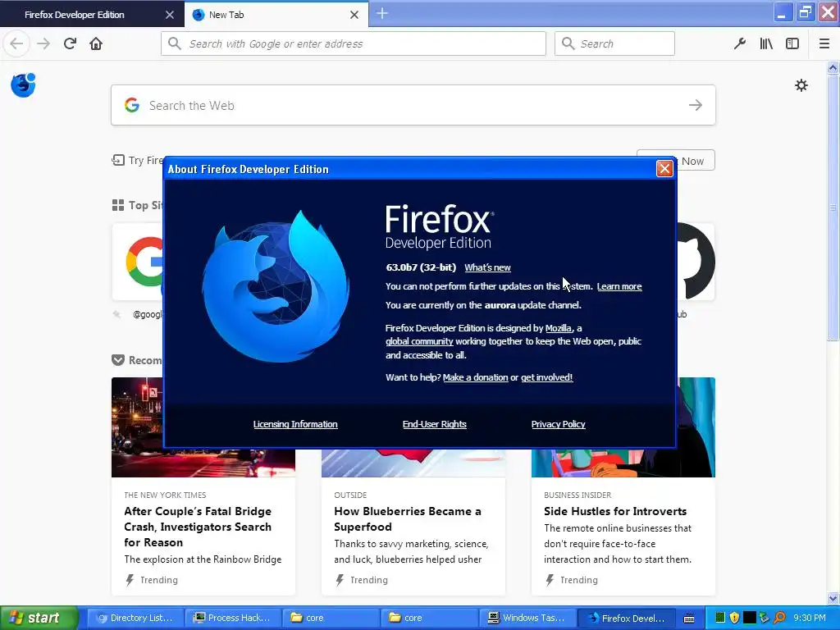
Task: Open the What's new link
Action: pos(487,267)
